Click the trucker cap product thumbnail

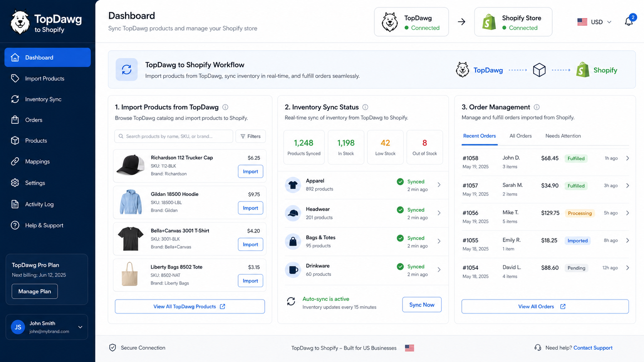[131, 165]
